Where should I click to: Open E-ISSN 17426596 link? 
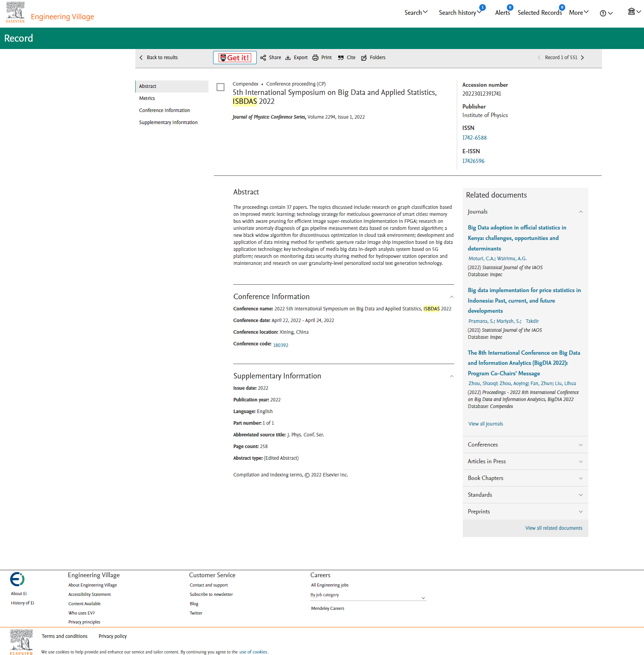tap(473, 161)
